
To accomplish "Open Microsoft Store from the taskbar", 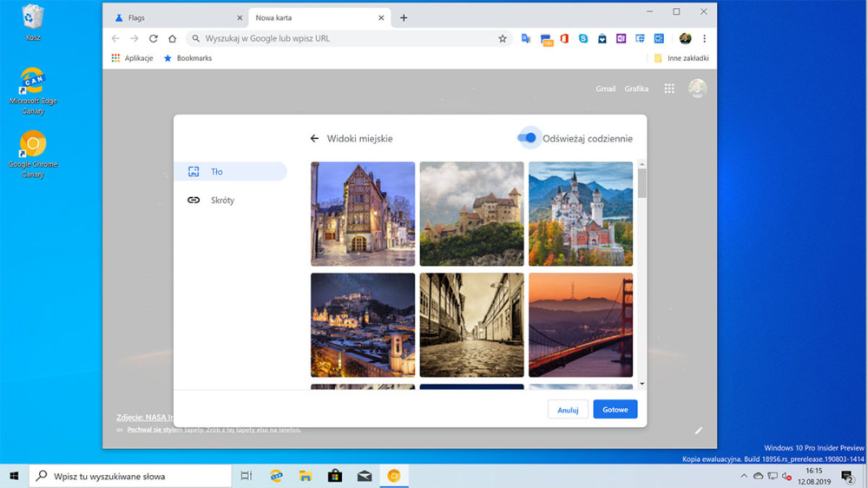I will pos(335,476).
